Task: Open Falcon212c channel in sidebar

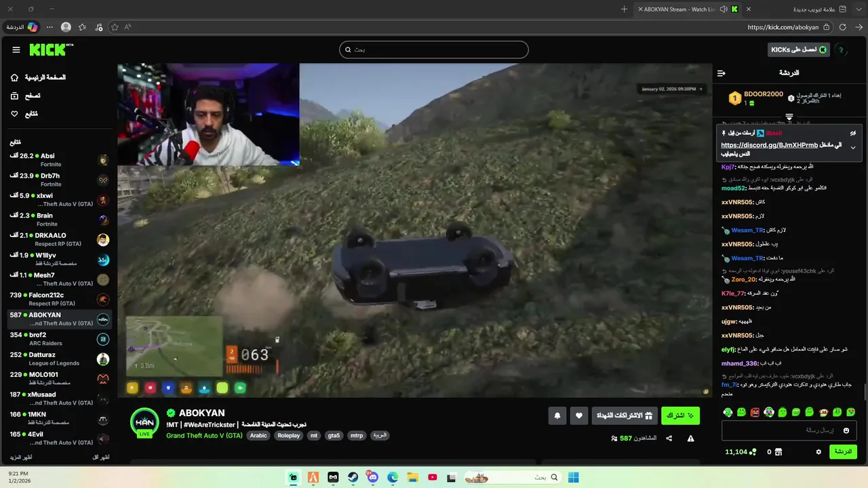Action: (59, 299)
